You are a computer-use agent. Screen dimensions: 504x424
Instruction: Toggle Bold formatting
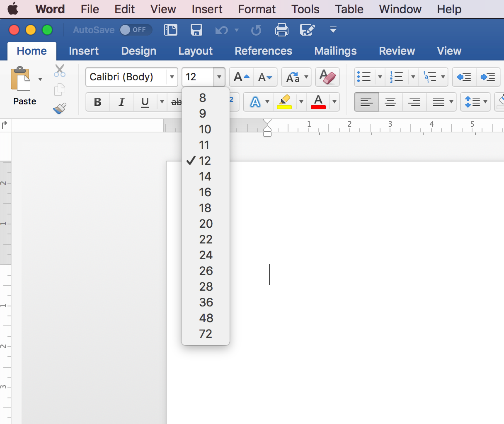click(97, 102)
